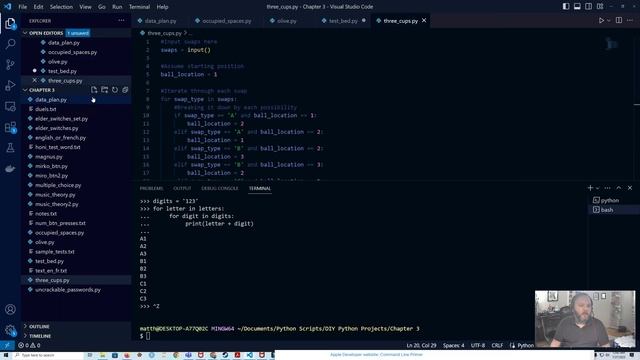The height and width of the screenshot is (360, 640).
Task: Open the Edit menu
Action: (38, 7)
